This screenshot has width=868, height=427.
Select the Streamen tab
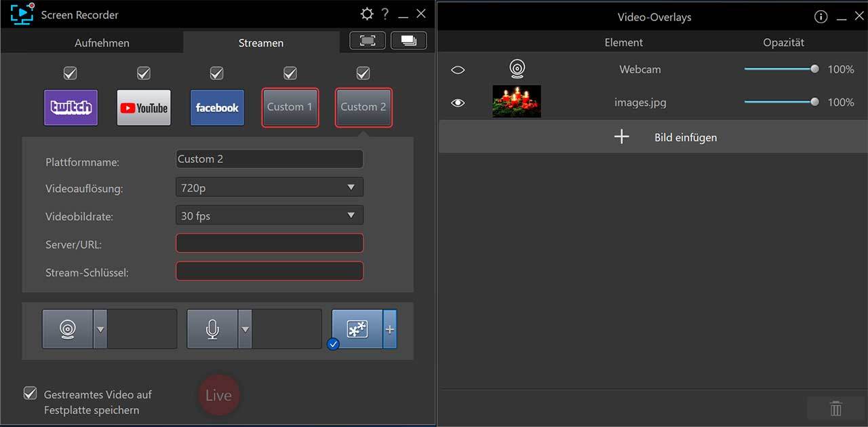coord(261,43)
